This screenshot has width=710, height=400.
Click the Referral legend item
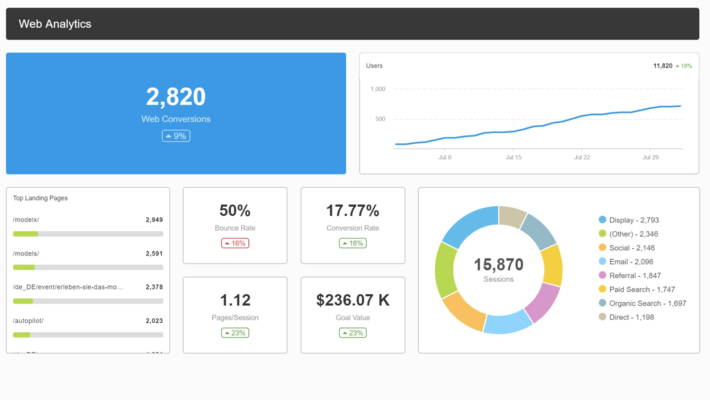(x=635, y=275)
